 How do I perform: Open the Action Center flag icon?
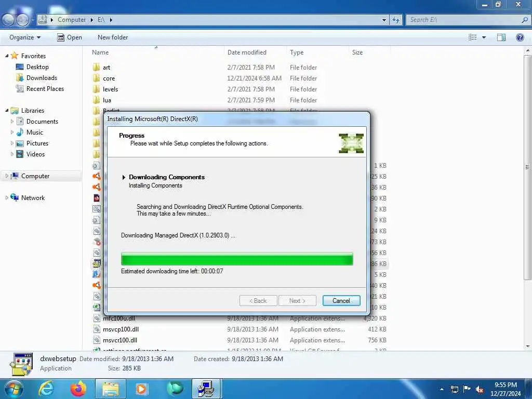point(467,389)
